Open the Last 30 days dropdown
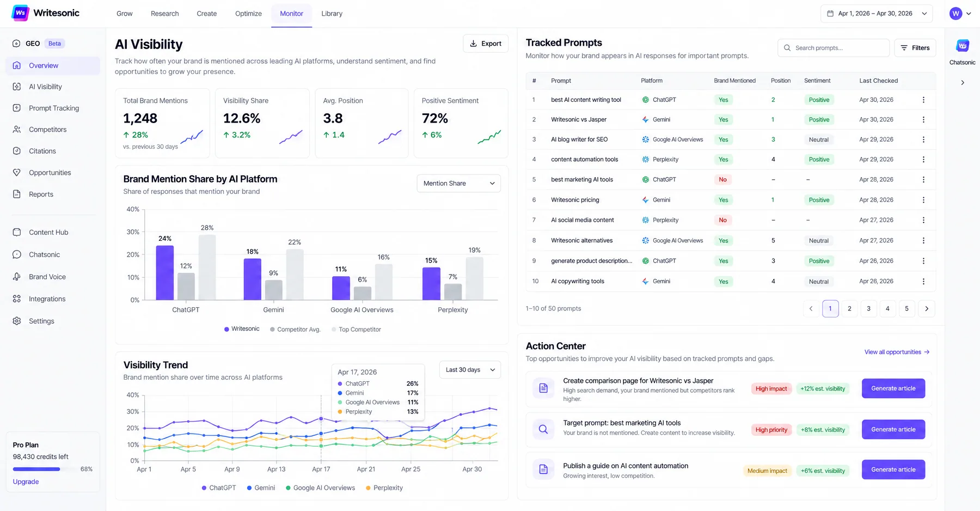This screenshot has height=511, width=980. click(x=470, y=370)
